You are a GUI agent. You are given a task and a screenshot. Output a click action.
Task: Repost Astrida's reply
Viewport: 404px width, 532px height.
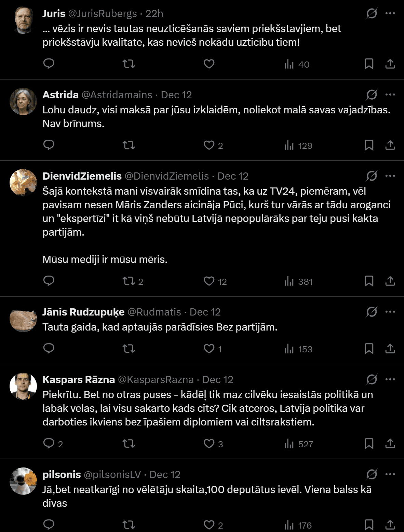tap(129, 145)
